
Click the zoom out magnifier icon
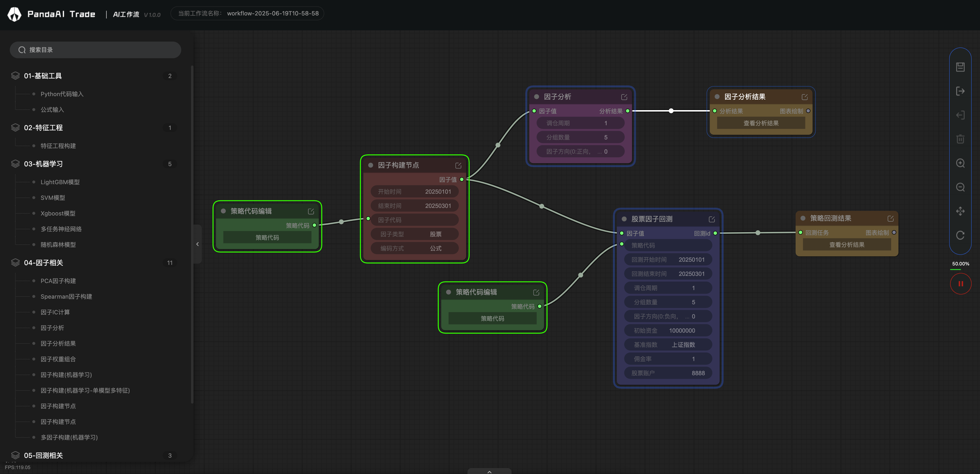[x=960, y=187]
